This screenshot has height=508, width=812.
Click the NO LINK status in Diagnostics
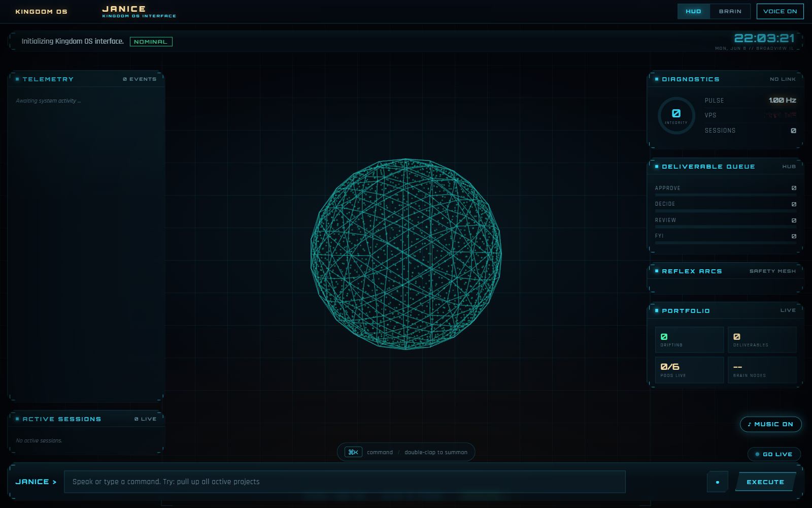click(783, 79)
